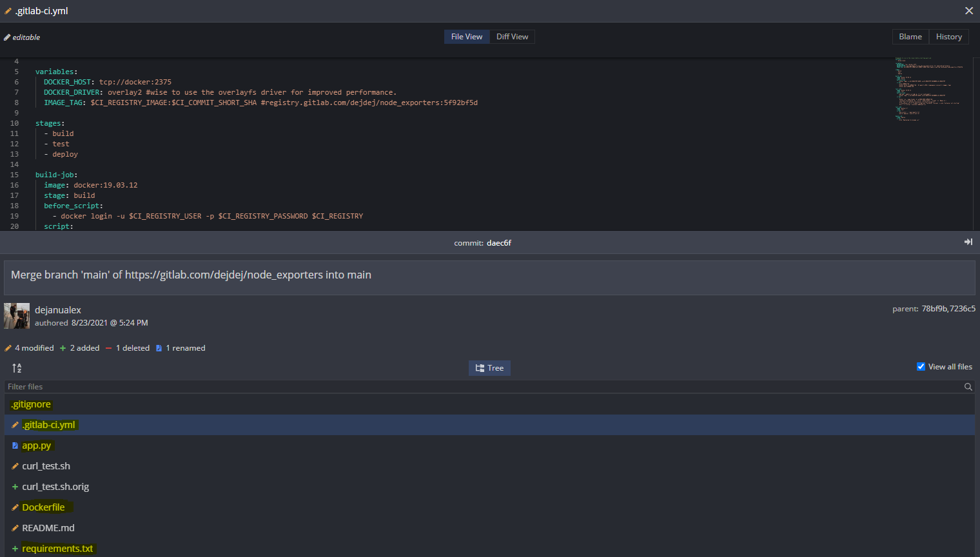Click commit hash daec6f
This screenshot has width=980, height=557.
[x=499, y=243]
